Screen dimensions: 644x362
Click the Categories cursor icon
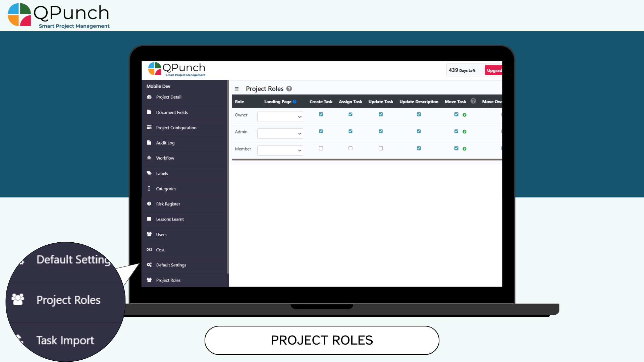pos(149,188)
